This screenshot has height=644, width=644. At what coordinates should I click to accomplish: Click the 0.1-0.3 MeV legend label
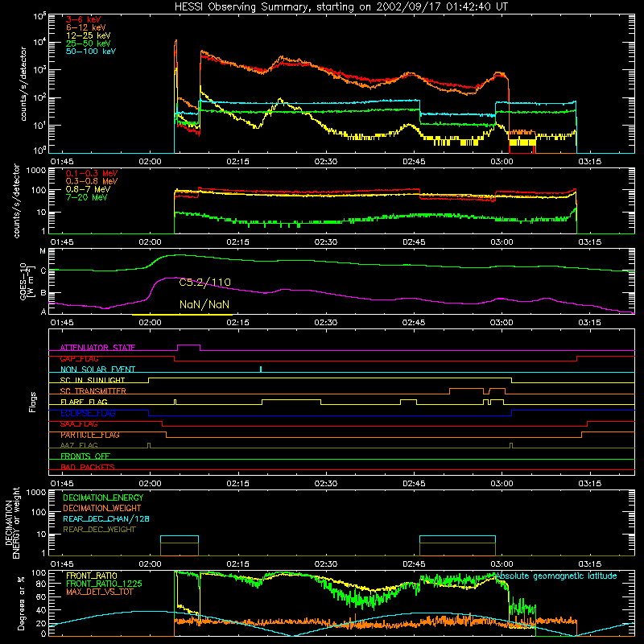(x=92, y=173)
